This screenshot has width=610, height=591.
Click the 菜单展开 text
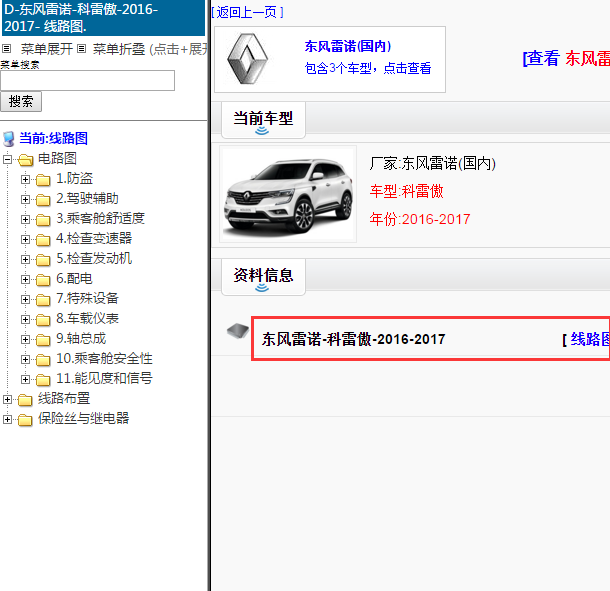coord(47,49)
